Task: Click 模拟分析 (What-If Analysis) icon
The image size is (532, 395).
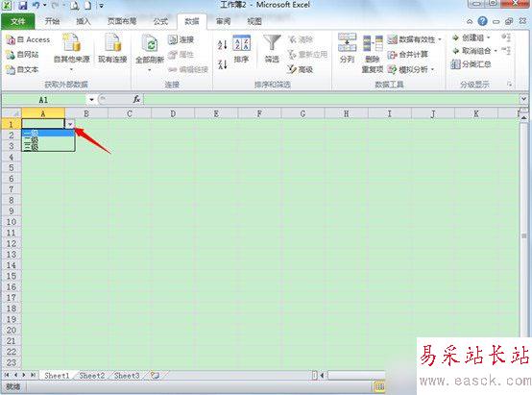Action: coord(393,69)
